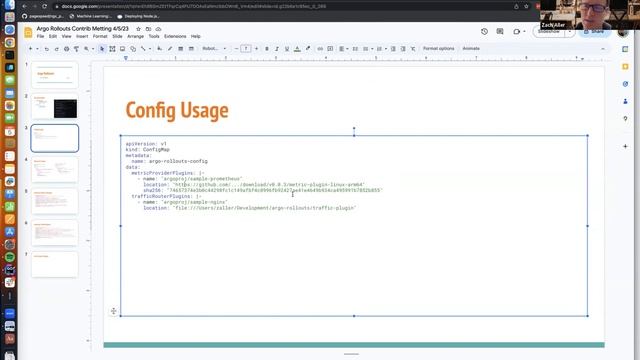The image size is (640, 360).
Task: Click the border dash icon
Action: click(191, 49)
